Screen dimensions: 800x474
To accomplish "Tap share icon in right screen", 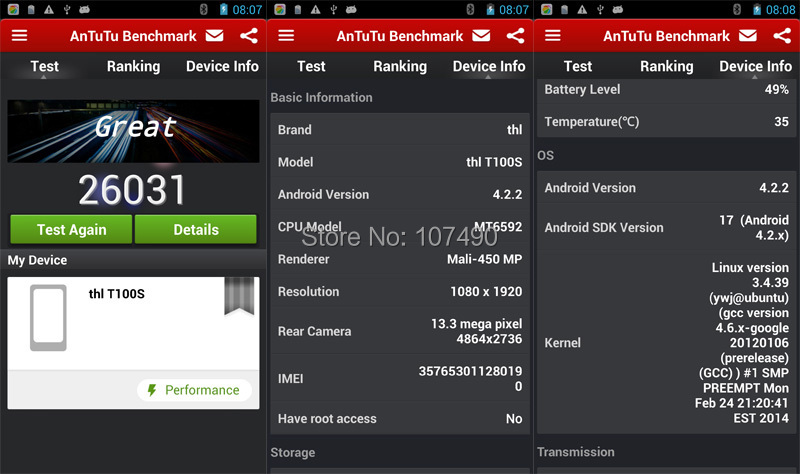I will (x=783, y=35).
